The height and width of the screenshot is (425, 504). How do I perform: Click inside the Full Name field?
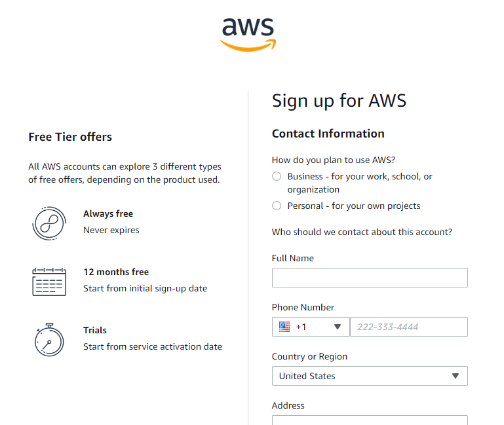pyautogui.click(x=369, y=278)
